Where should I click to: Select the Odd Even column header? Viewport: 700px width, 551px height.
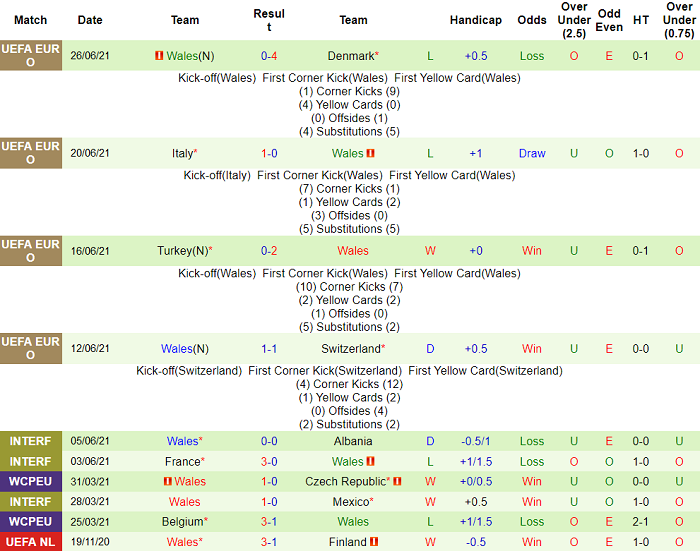(x=609, y=20)
